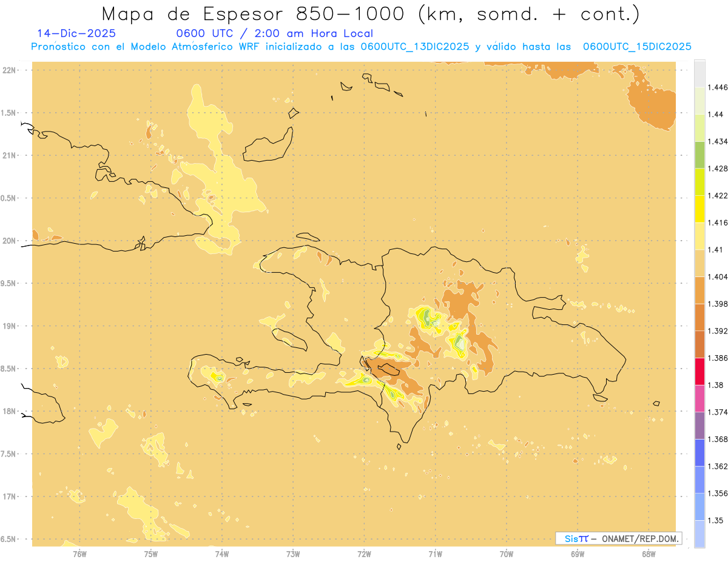Click the green legend swatch above 1.428
Screen dimensions: 728x562
click(699, 155)
